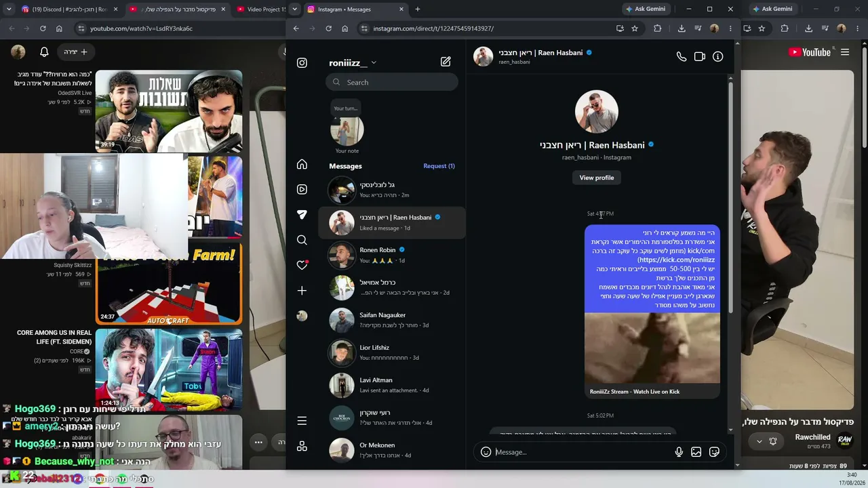The image size is (868, 488).
Task: Click the YouTube notifications bell on the left
Action: click(x=44, y=52)
